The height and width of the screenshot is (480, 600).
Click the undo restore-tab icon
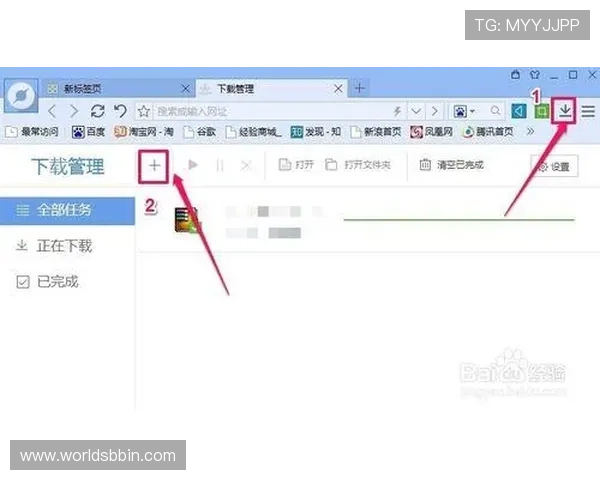121,111
